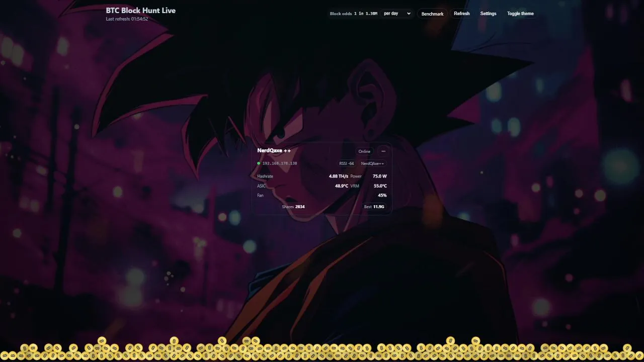This screenshot has height=362, width=644.
Task: Click the Hashrate label
Action: point(265,176)
